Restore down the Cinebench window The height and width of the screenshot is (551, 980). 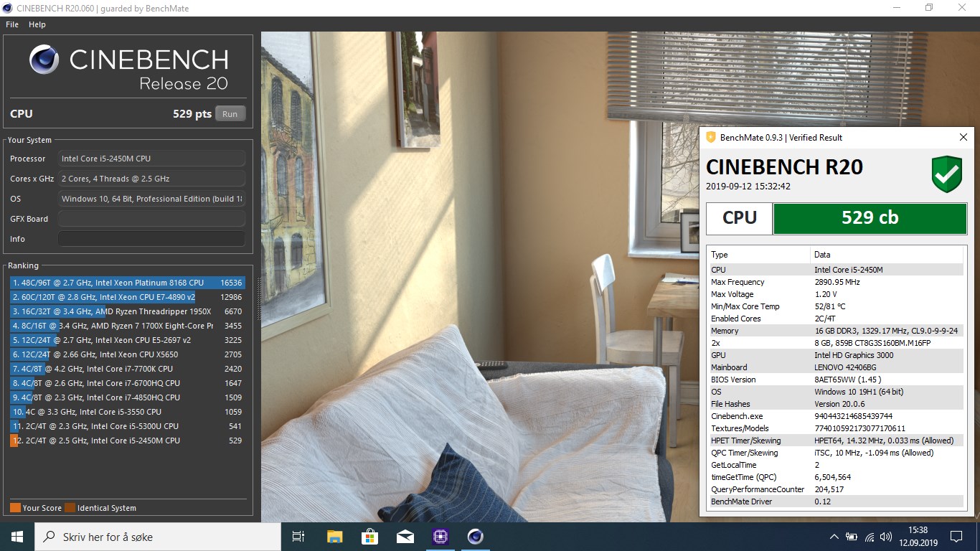[x=929, y=8]
